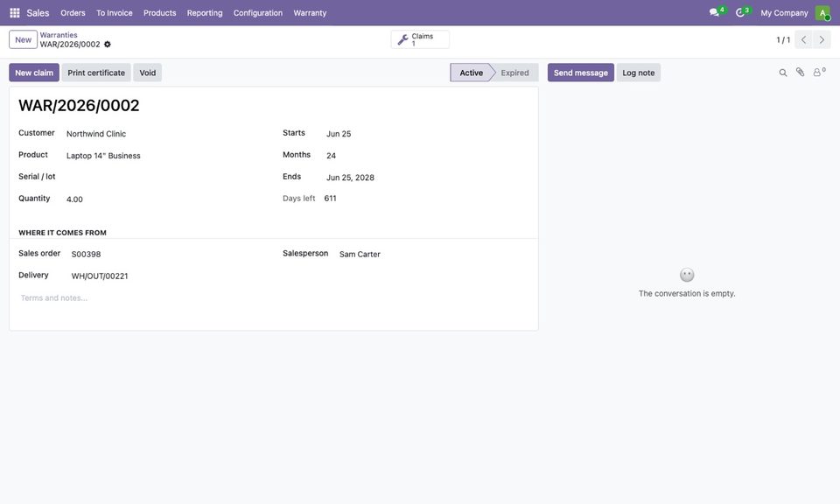Switch company via My Company

click(784, 13)
